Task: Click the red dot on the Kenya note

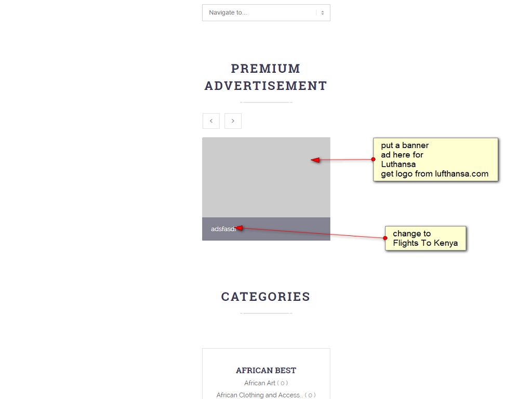Action: tap(385, 238)
